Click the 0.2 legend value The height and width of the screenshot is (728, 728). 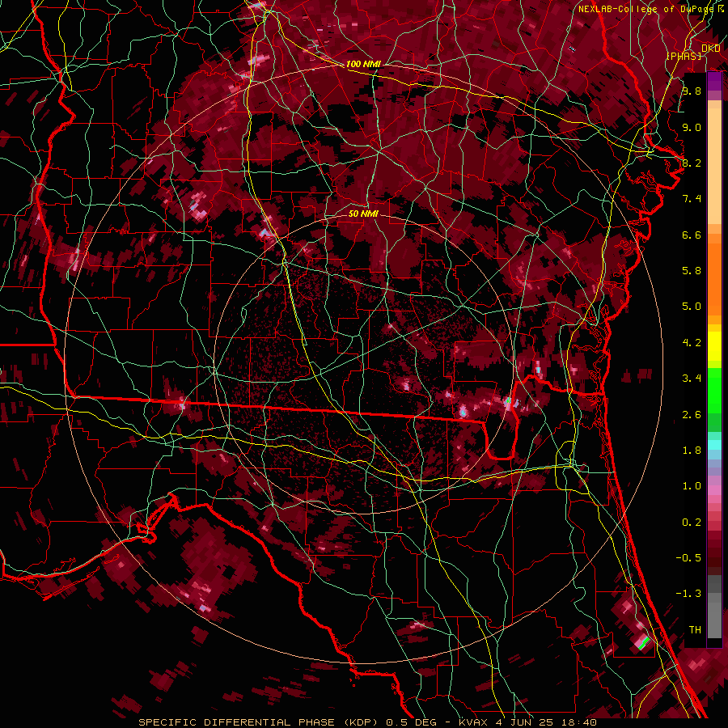coord(692,523)
